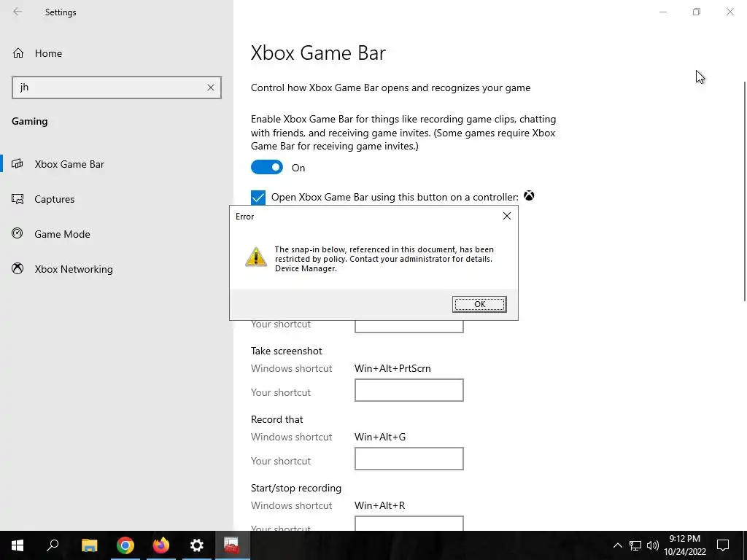
Task: Click the Settings window vertical scrollbar
Action: tap(744, 190)
